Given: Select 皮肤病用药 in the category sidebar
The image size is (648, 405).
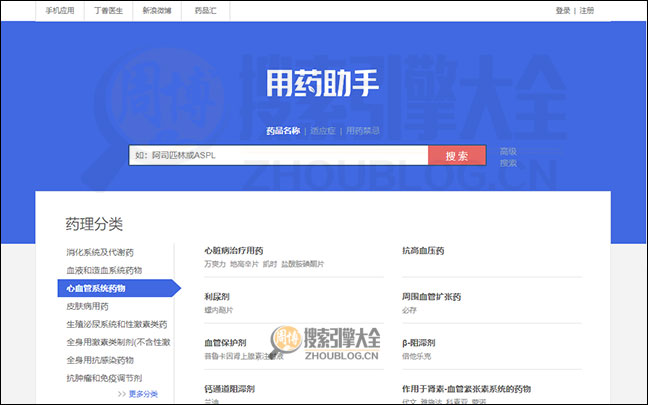Looking at the screenshot, I should click(87, 306).
